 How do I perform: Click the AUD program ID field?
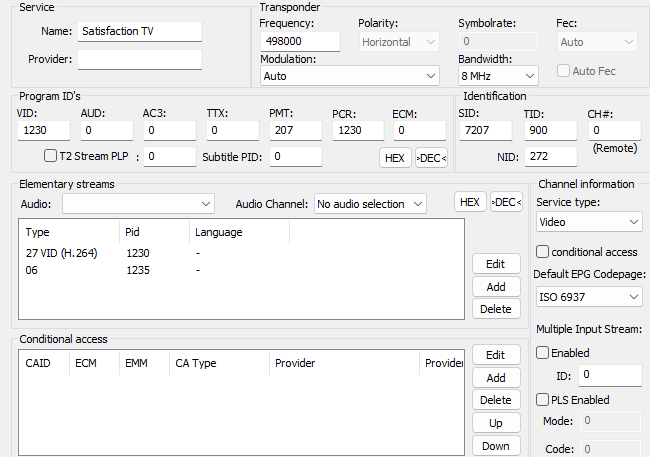(x=107, y=131)
